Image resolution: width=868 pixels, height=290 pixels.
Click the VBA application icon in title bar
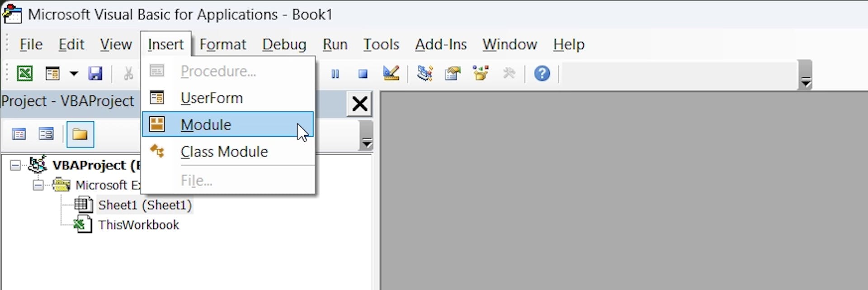12,14
